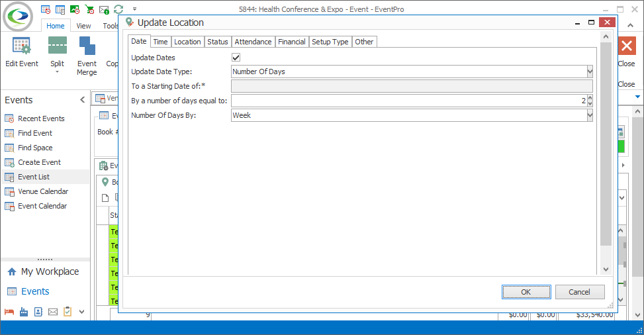The width and height of the screenshot is (644, 335).
Task: Toggle the Update Dates checkbox
Action: [236, 58]
